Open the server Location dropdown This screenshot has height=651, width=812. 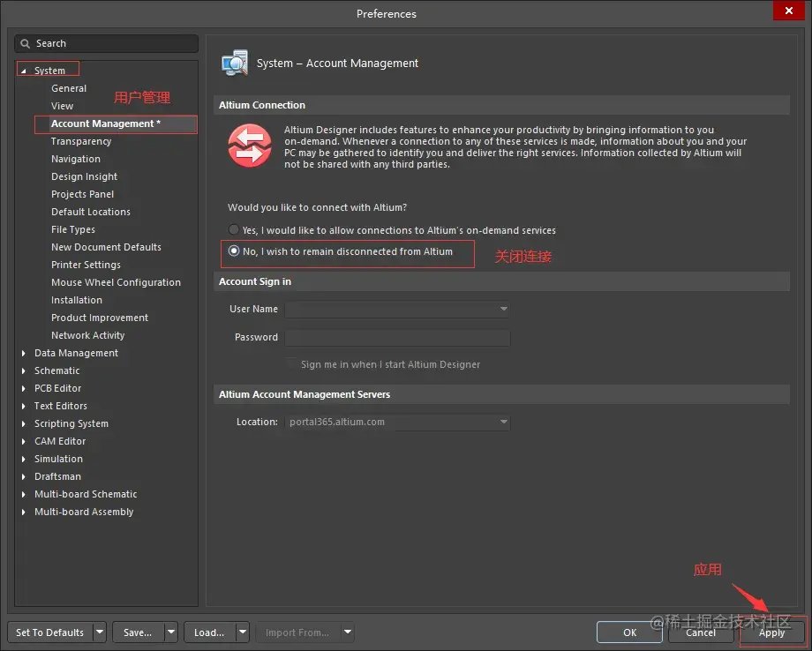[503, 422]
